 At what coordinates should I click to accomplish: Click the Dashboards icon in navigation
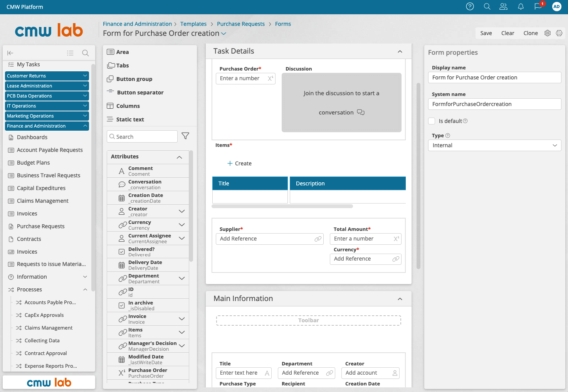click(x=11, y=137)
